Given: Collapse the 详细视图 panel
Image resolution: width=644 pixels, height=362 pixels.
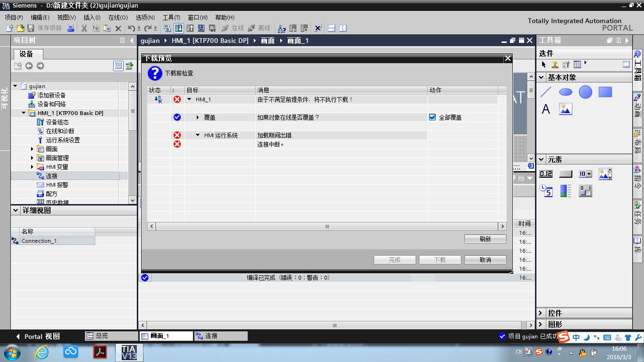Looking at the screenshot, I should click(x=16, y=211).
